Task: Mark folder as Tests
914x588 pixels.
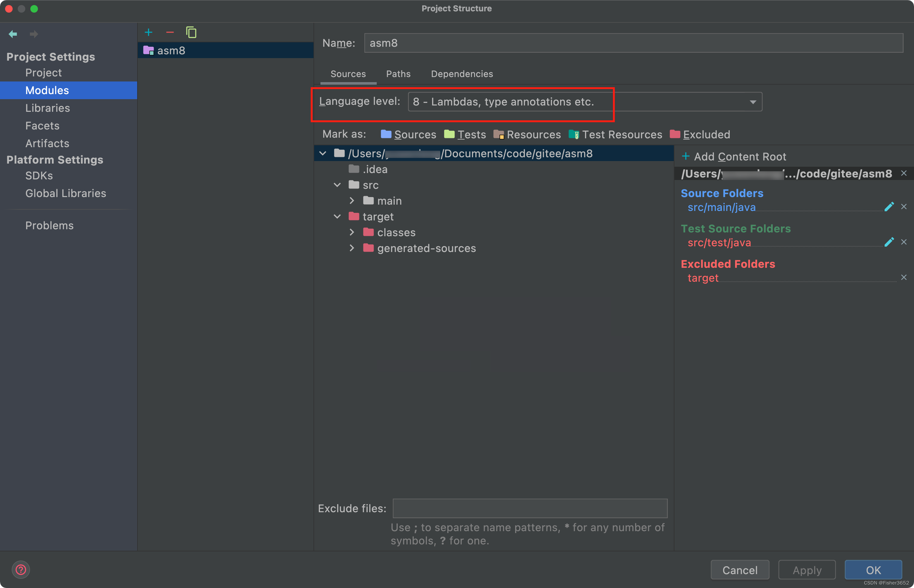Action: tap(465, 135)
